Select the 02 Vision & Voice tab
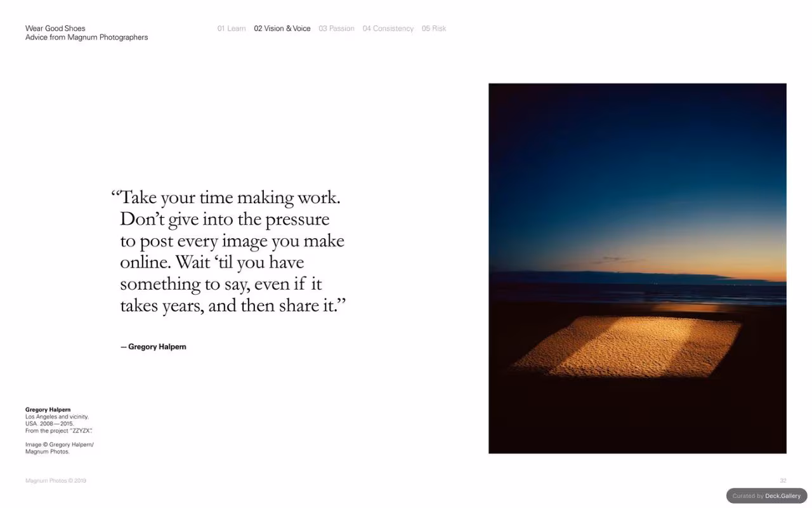This screenshot has height=508, width=812. click(x=282, y=29)
